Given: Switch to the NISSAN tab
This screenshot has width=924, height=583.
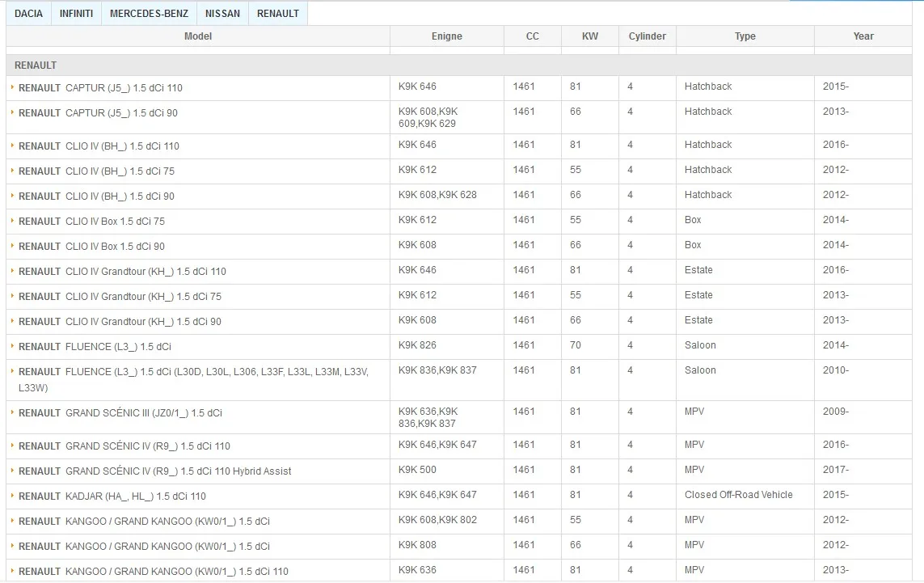Looking at the screenshot, I should (222, 14).
